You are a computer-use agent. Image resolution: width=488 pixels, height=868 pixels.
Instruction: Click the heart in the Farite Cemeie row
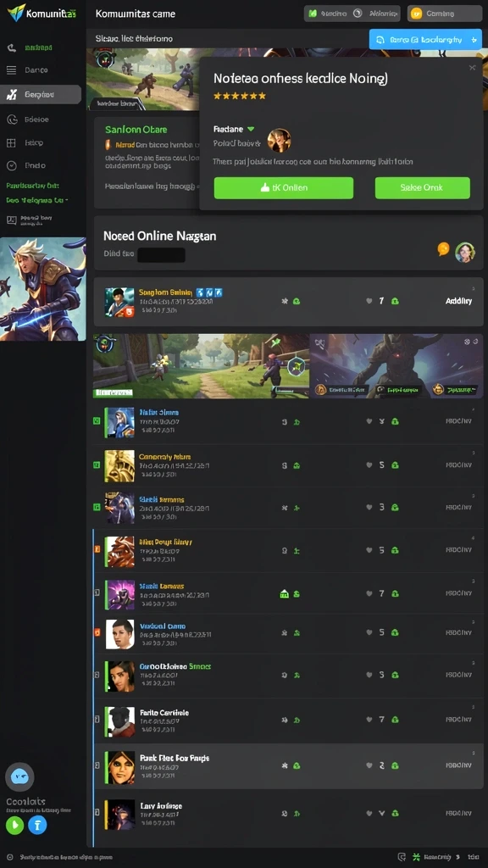pos(369,720)
